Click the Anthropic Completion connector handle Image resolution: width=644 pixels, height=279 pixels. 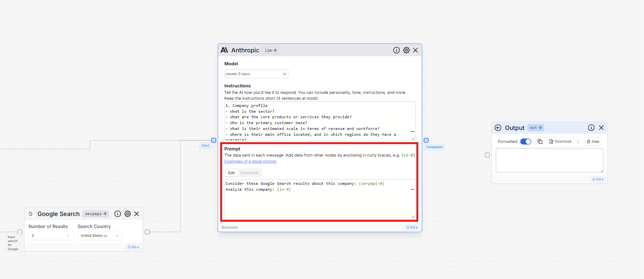pos(426,140)
